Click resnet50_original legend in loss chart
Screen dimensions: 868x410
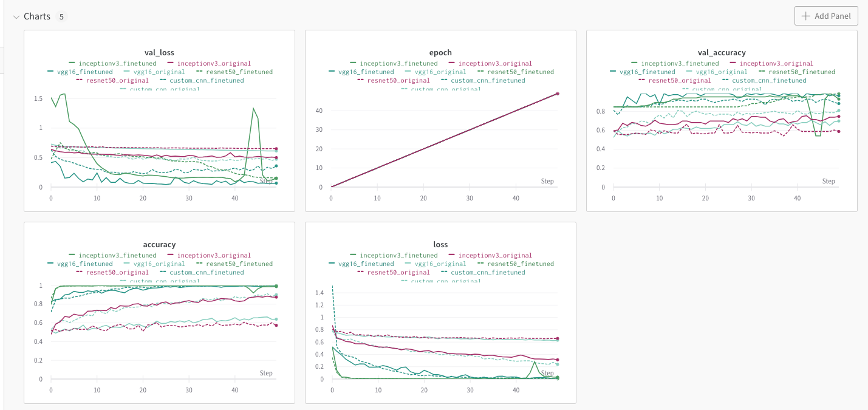tap(395, 272)
